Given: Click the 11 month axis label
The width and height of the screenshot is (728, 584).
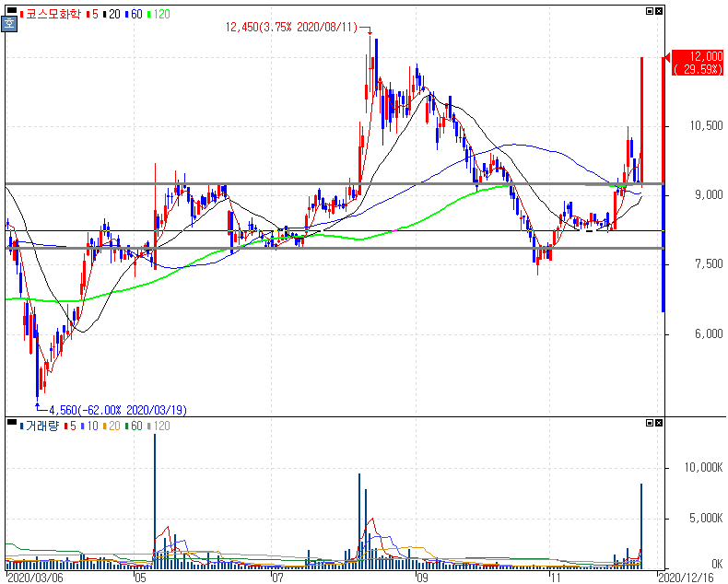Looking at the screenshot, I should click(556, 578).
